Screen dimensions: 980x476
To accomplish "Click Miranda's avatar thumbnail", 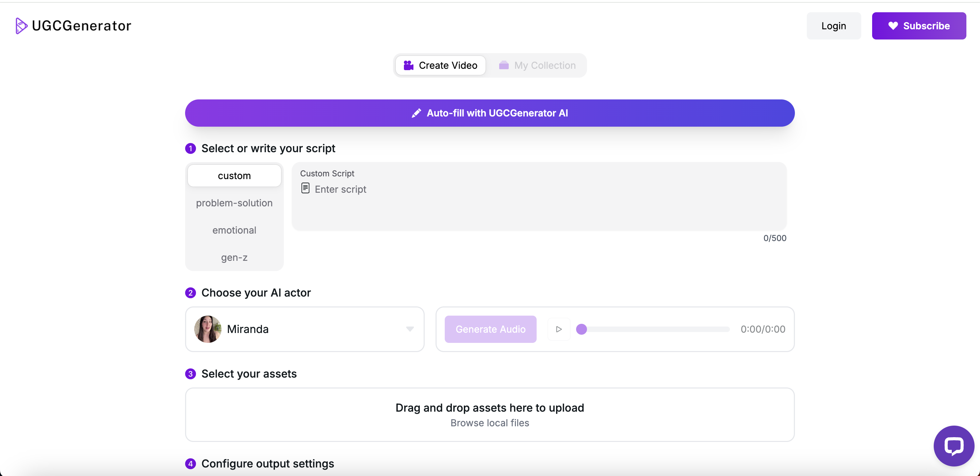I will click(208, 329).
